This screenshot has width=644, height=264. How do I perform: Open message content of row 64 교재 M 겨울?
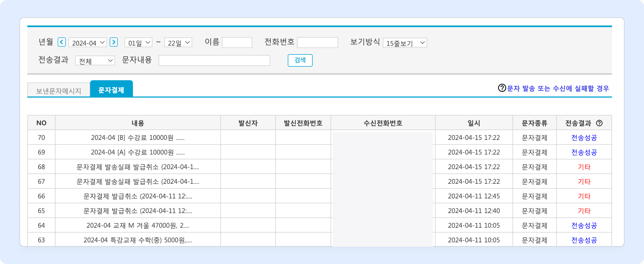pos(138,226)
